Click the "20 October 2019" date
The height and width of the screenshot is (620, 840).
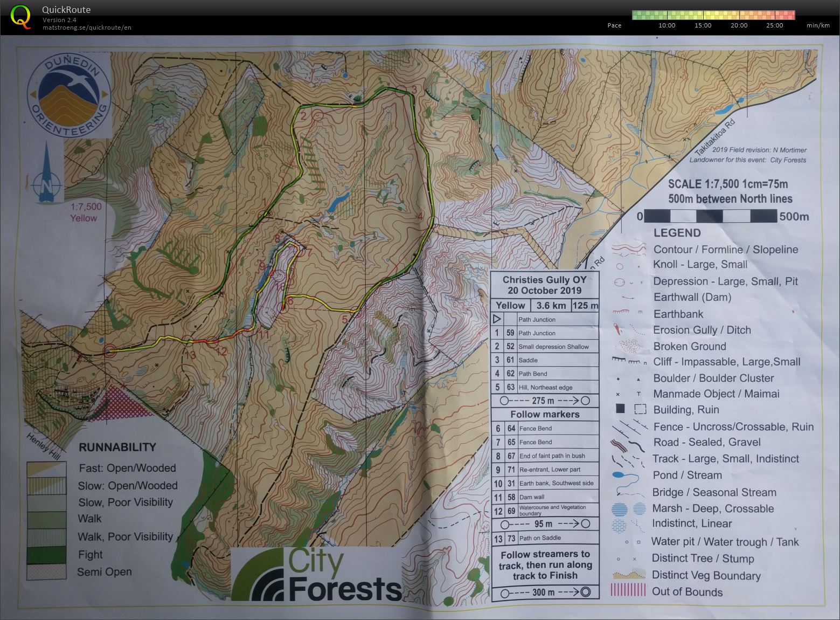(x=544, y=291)
